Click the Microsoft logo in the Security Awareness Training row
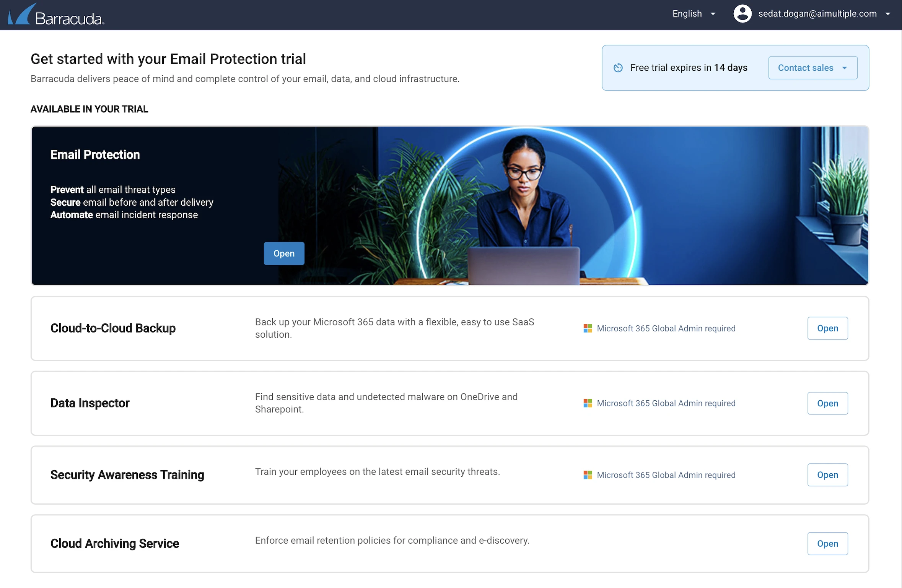 (588, 475)
